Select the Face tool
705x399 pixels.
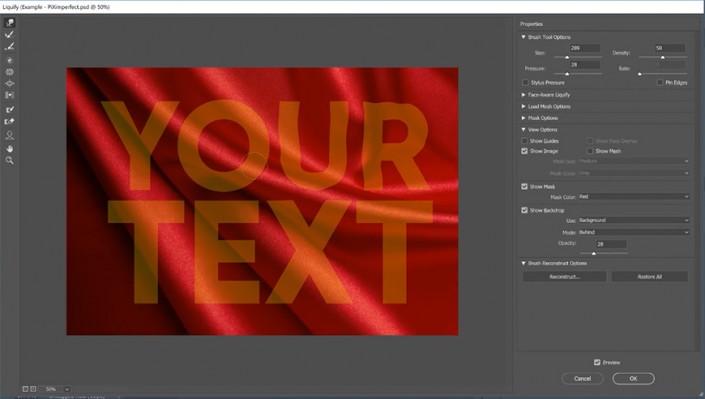pos(9,135)
